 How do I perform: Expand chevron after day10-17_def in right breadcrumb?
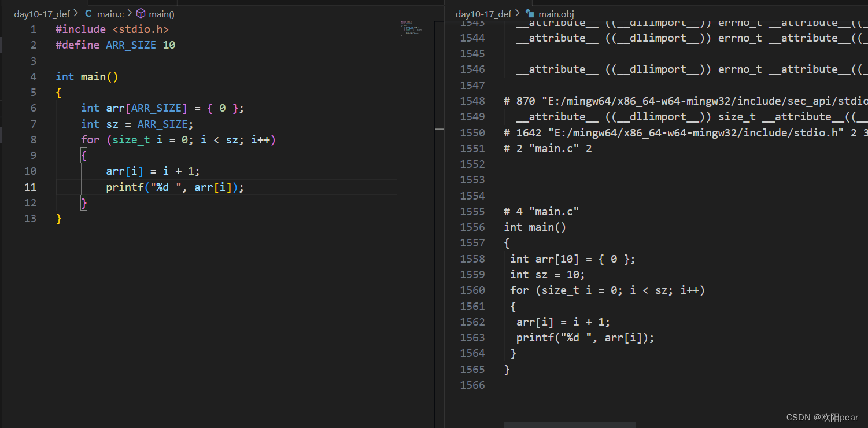coord(518,14)
